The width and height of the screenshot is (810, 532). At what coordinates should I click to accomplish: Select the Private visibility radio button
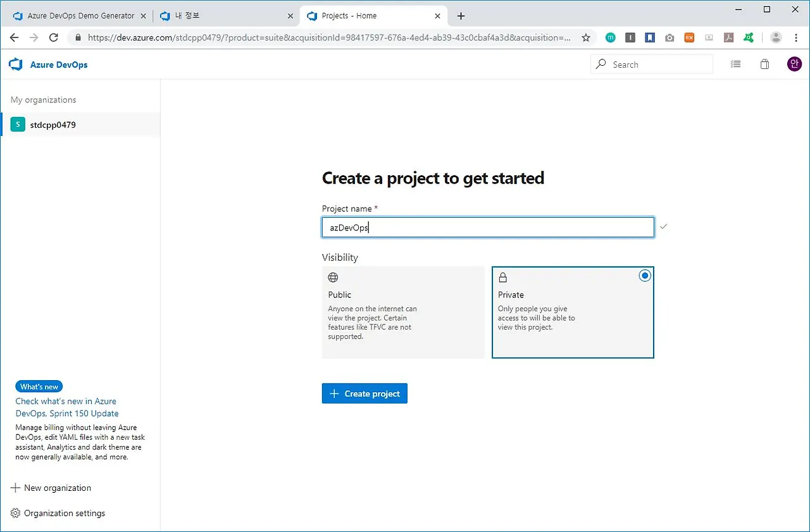tap(644, 276)
